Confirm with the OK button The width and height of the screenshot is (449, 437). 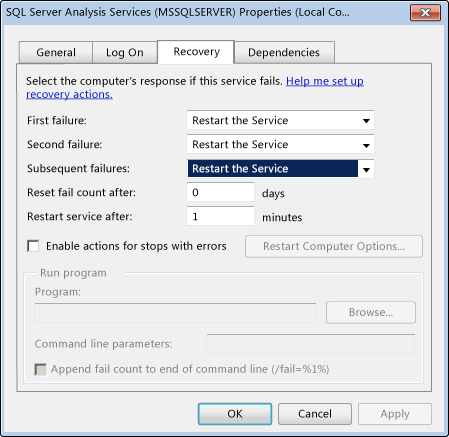tap(235, 414)
